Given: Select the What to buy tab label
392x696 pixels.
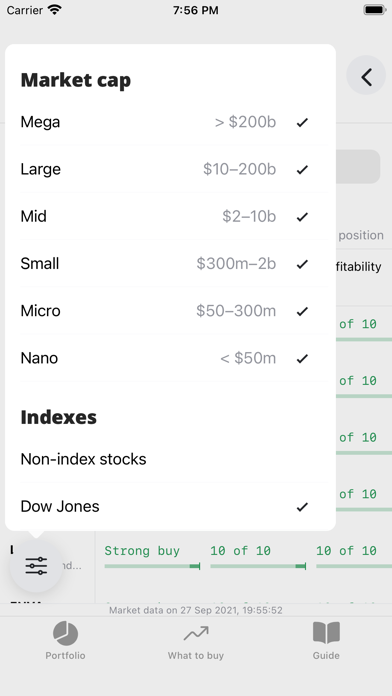Looking at the screenshot, I should [196, 656].
